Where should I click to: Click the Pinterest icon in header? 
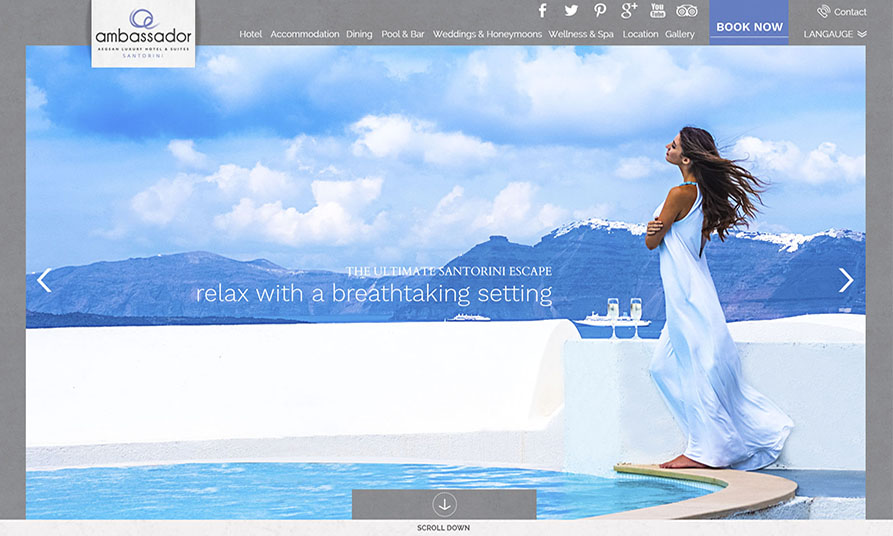point(600,11)
